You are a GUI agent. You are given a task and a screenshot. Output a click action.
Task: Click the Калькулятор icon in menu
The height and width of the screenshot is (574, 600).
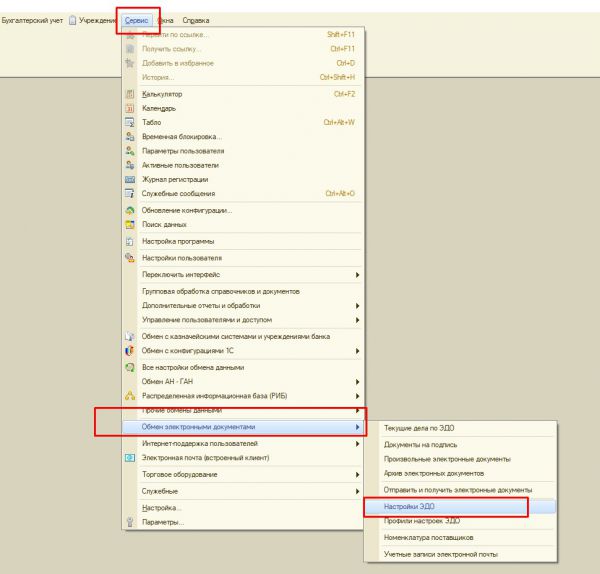click(x=130, y=94)
